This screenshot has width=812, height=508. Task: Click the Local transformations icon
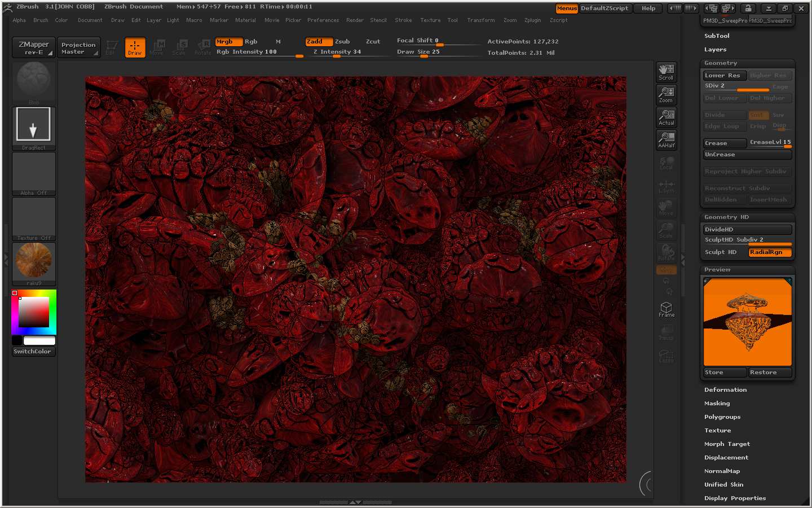tap(666, 163)
